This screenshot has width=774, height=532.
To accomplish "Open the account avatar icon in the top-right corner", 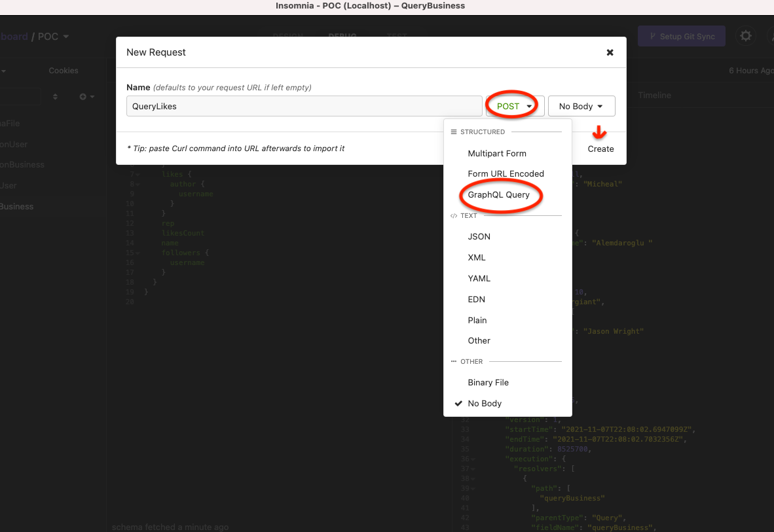I will 771,36.
